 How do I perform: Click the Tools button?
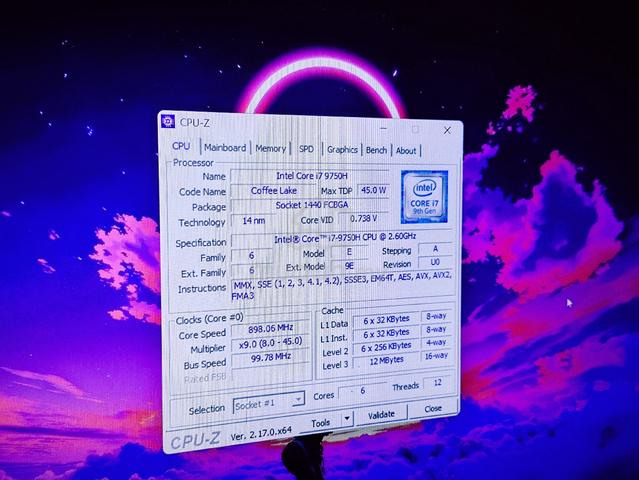[320, 423]
